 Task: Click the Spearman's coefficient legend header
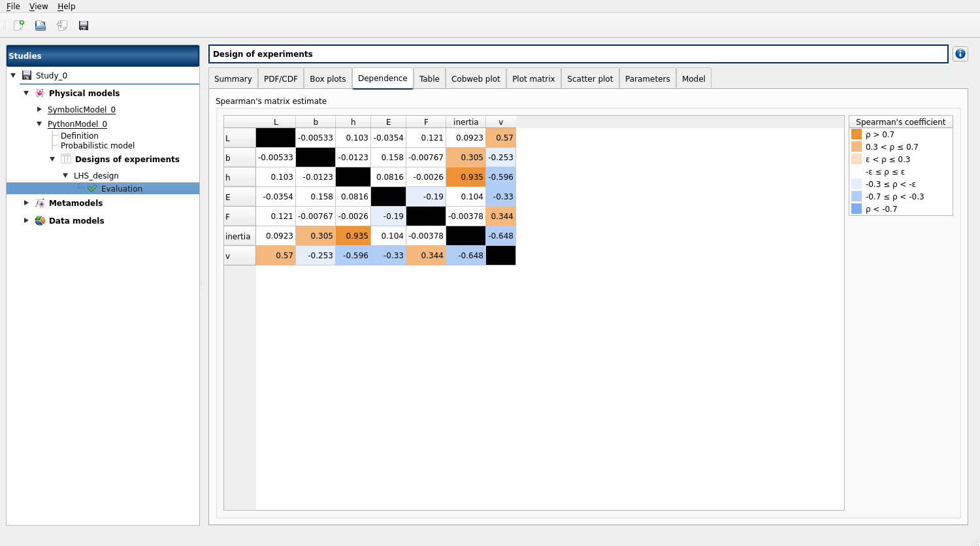tap(901, 122)
